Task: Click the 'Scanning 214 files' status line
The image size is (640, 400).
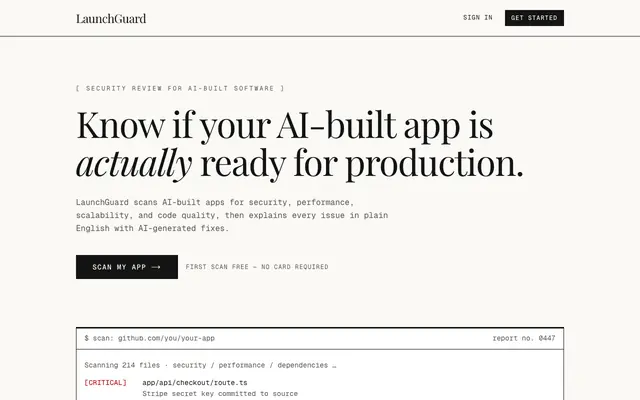Action: (210, 365)
